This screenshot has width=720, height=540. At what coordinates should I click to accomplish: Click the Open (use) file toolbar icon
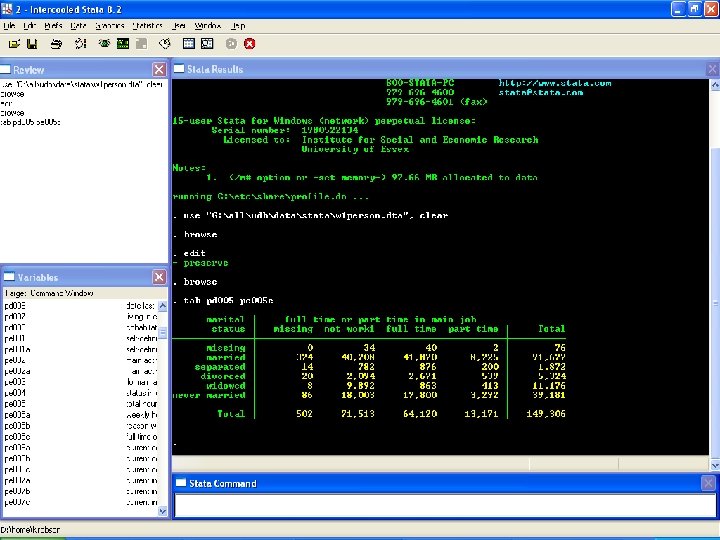[14, 44]
